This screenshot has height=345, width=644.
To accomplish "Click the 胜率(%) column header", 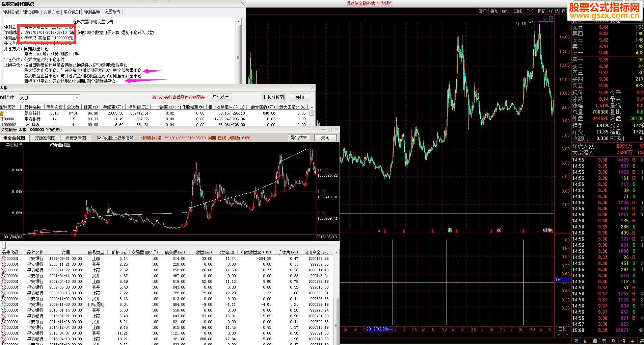I will click(x=91, y=107).
